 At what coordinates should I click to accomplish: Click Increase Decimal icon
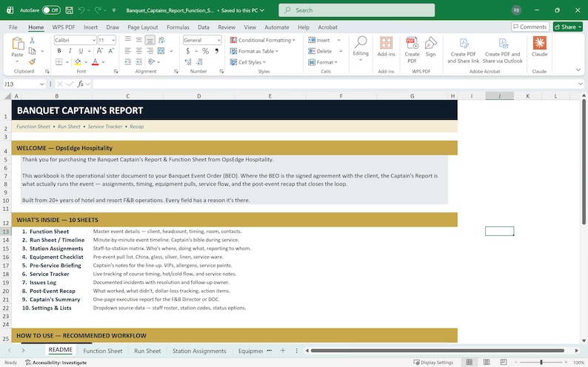188,62
